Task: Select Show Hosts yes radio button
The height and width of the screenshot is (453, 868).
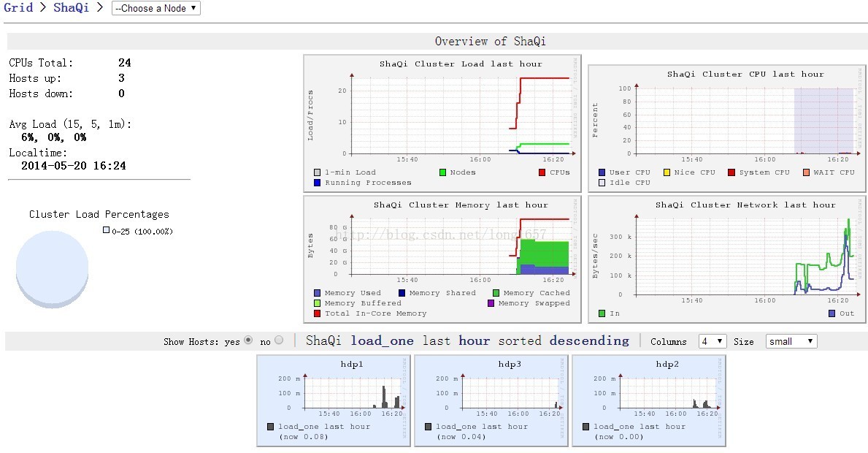Action: point(248,340)
